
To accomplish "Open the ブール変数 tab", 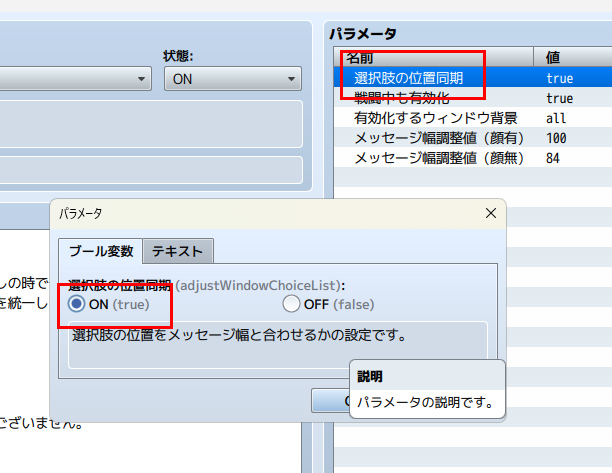I will [x=100, y=252].
